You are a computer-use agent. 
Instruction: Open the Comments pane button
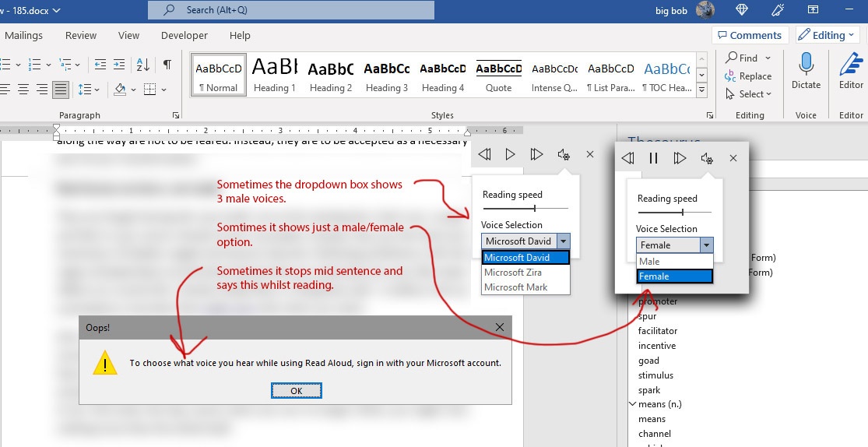point(750,36)
